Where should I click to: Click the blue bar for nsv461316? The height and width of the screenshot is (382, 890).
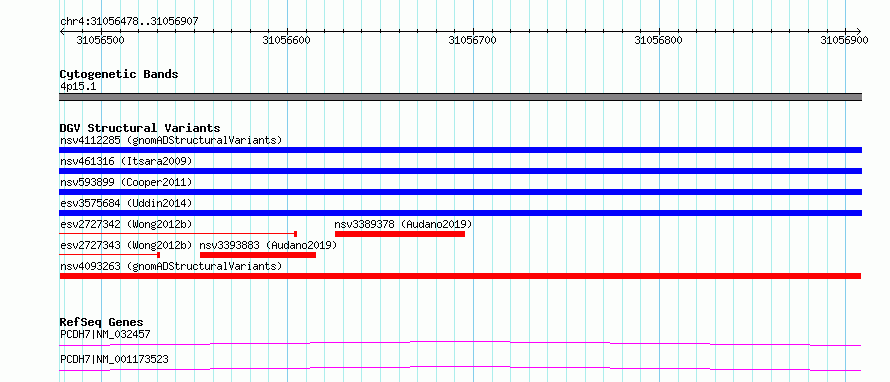pos(460,171)
